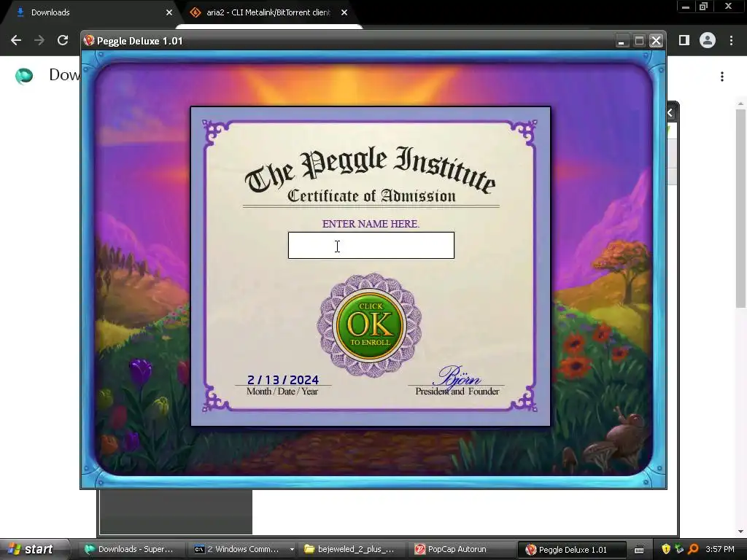Open the bejeweled_2_plus folder taskbar item
This screenshot has height=560, width=747.
[x=352, y=549]
